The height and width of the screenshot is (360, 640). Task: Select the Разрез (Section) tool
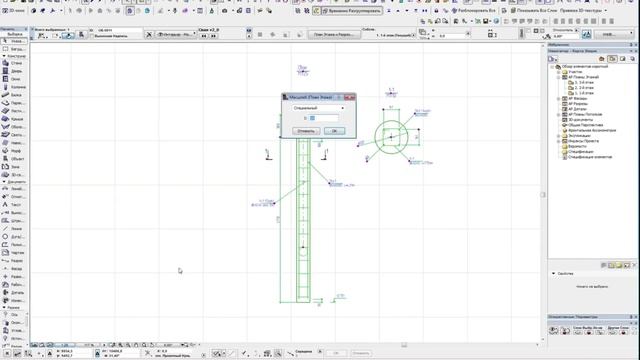tap(13, 261)
